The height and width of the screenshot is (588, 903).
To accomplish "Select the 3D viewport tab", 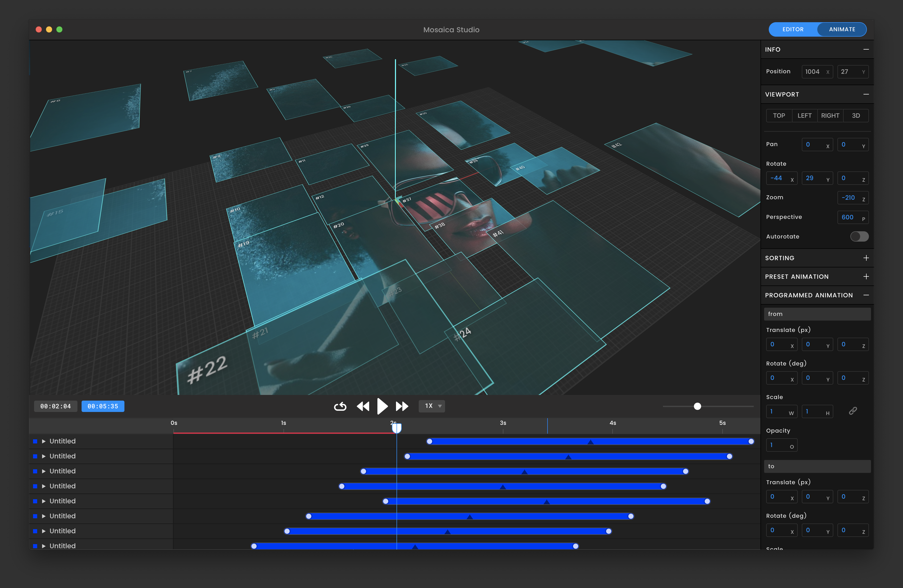I will tap(856, 116).
